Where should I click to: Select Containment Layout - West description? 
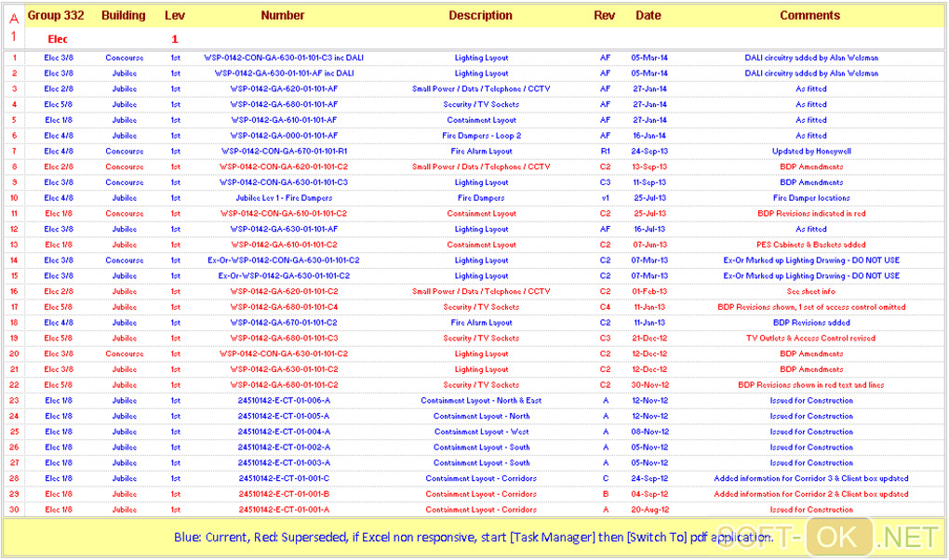coord(482,433)
